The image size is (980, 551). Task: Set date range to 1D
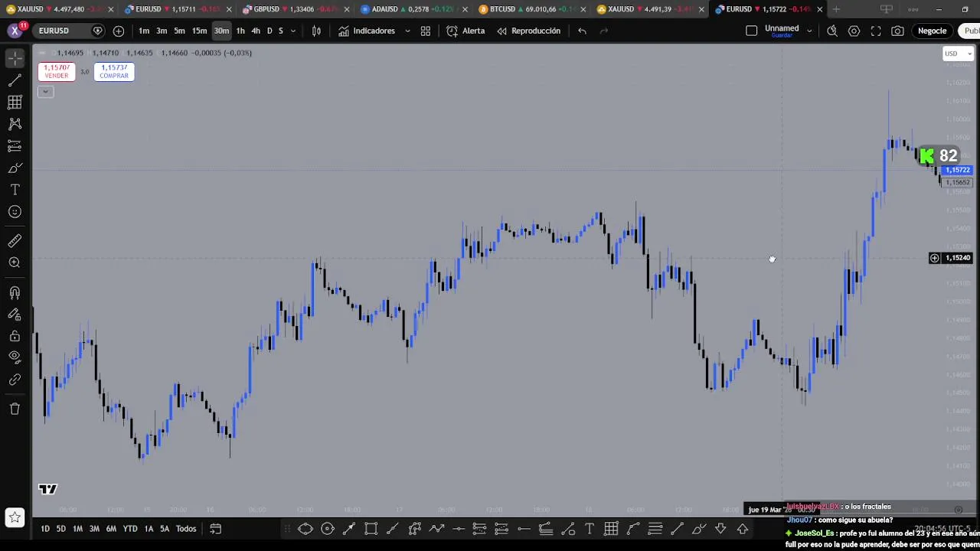(45, 529)
